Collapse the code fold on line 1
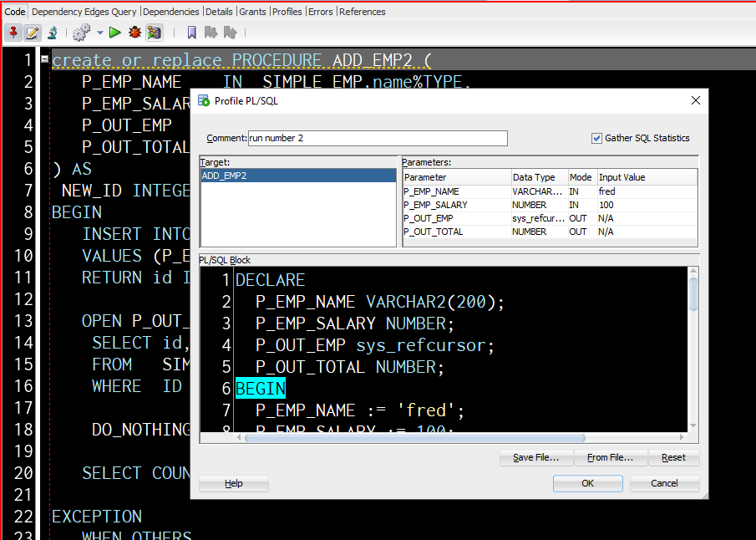The height and width of the screenshot is (540, 756). 44,59
